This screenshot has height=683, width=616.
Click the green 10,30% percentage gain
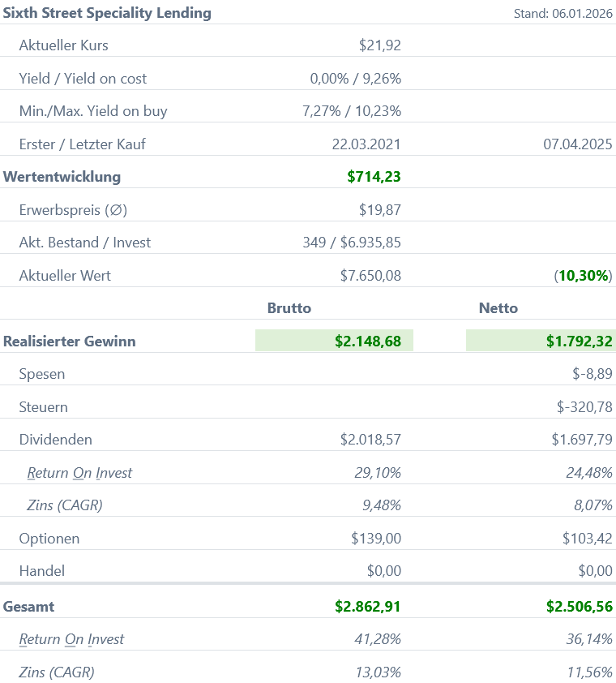tap(583, 276)
